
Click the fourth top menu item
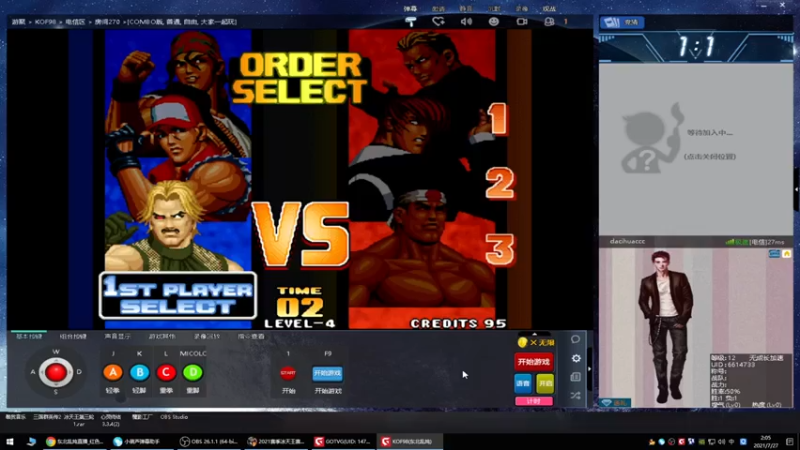coord(494,9)
